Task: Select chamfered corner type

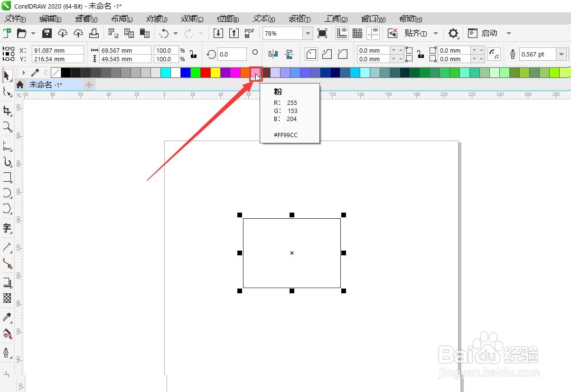Action: (343, 54)
